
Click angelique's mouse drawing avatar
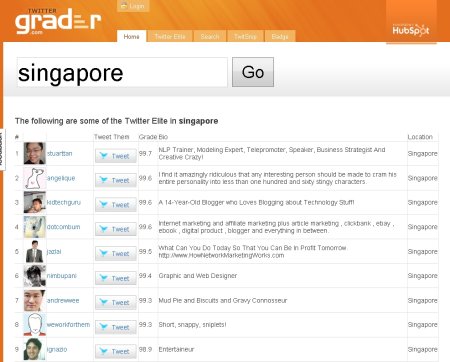point(34,178)
